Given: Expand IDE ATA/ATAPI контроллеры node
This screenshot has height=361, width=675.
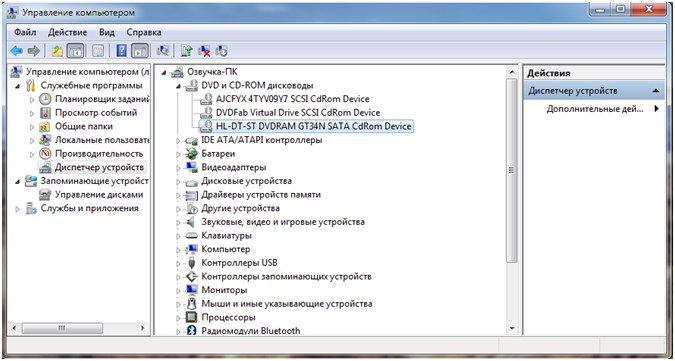Looking at the screenshot, I should 178,141.
